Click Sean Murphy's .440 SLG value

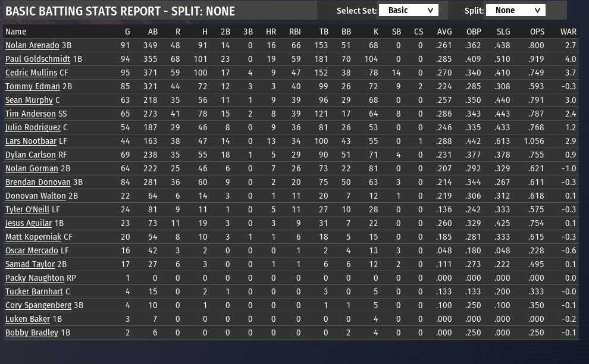tap(502, 100)
